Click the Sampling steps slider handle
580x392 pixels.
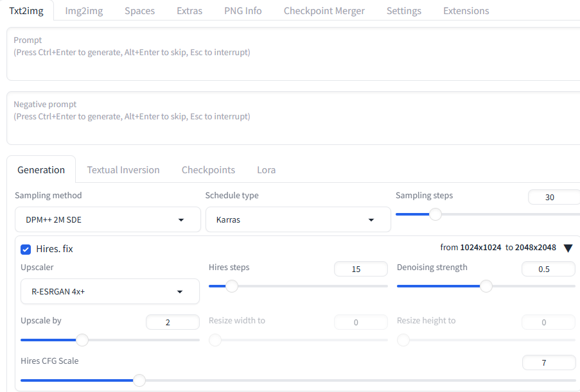pos(435,214)
